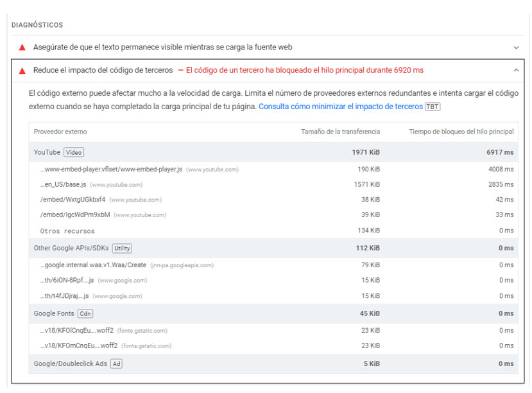Select the YouTube provider row label
Image resolution: width=532 pixels, height=393 pixels.
pyautogui.click(x=47, y=152)
